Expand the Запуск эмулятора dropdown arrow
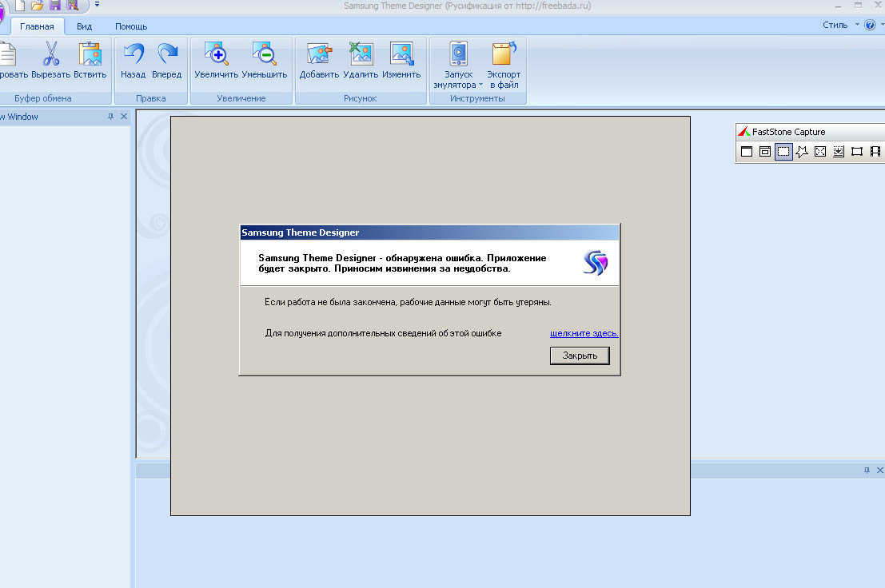885x588 pixels. click(481, 85)
